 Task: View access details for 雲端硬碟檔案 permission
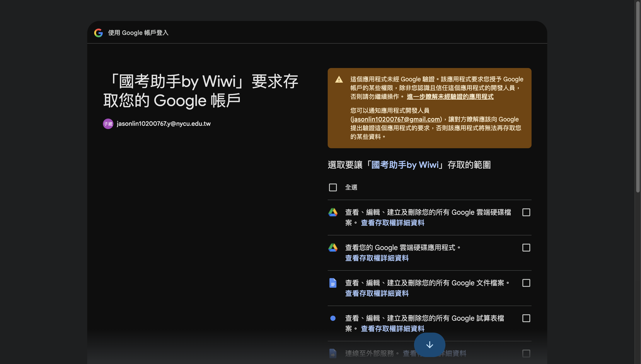pyautogui.click(x=392, y=223)
